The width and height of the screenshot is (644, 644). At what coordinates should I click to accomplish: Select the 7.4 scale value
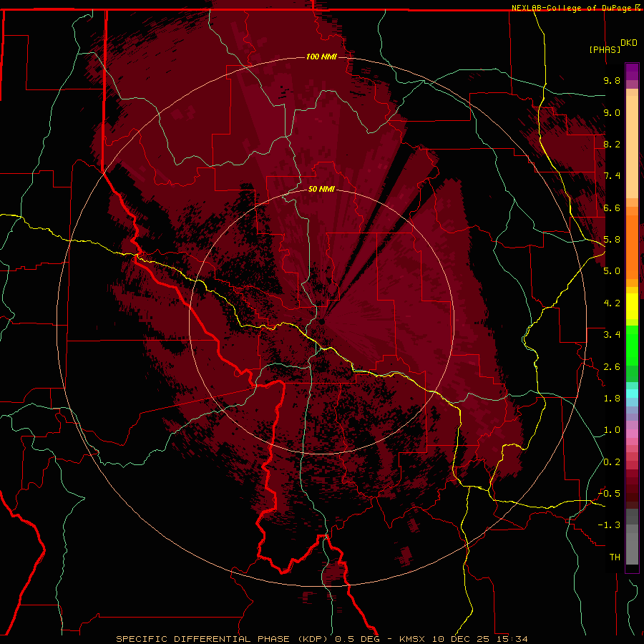[612, 176]
